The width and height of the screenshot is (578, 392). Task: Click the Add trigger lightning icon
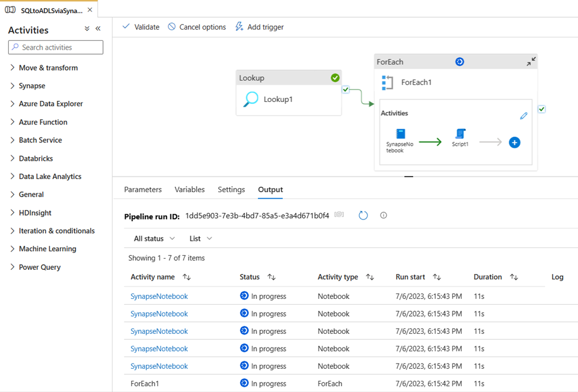tap(239, 27)
